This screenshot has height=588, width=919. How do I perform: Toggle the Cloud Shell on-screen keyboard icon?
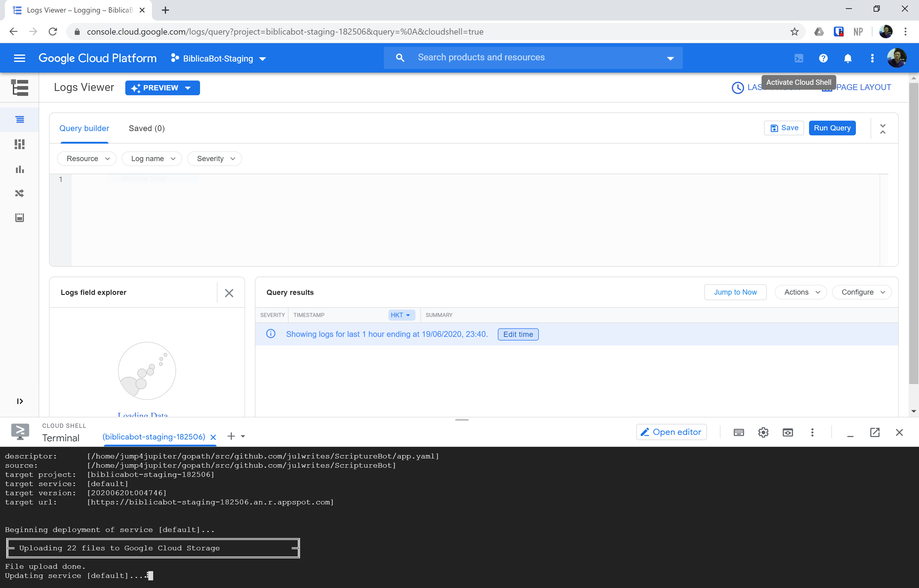(x=738, y=432)
